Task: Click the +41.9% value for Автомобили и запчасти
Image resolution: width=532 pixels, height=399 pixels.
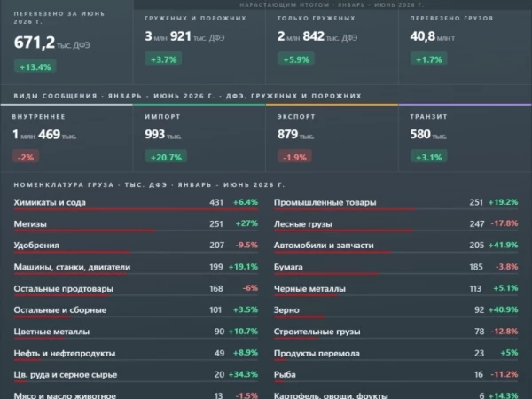Action: [503, 245]
